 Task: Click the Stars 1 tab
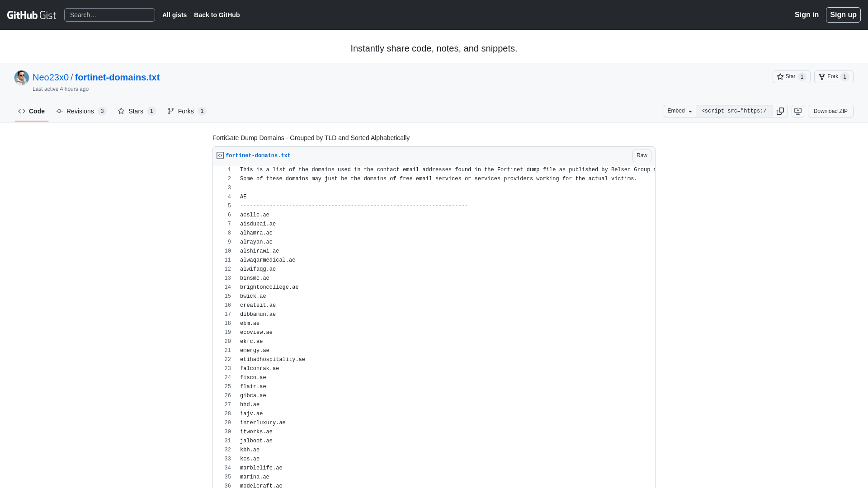tap(136, 111)
